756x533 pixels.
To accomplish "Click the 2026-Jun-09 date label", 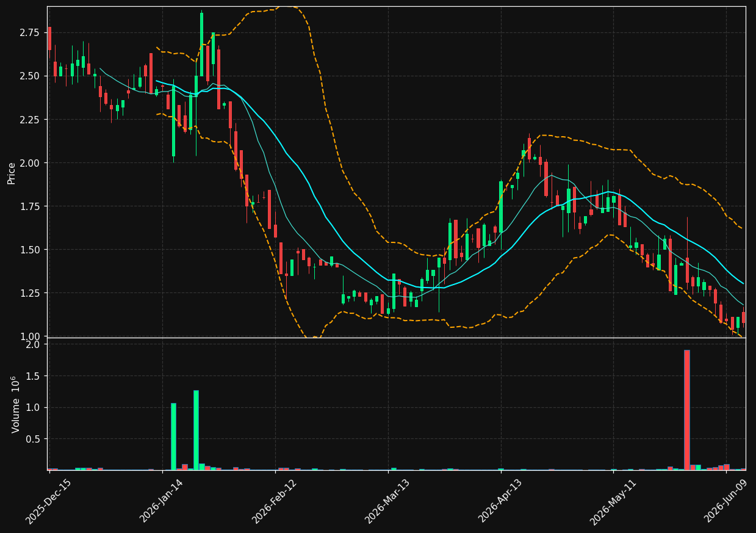I will [x=725, y=501].
